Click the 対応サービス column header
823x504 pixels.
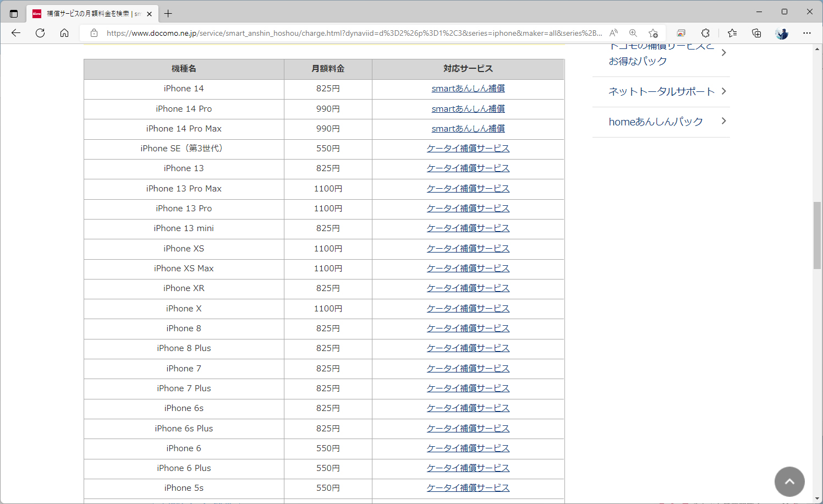click(468, 69)
